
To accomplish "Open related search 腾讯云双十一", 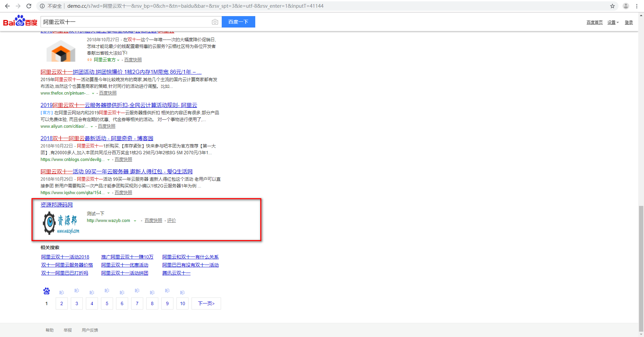I will (176, 273).
